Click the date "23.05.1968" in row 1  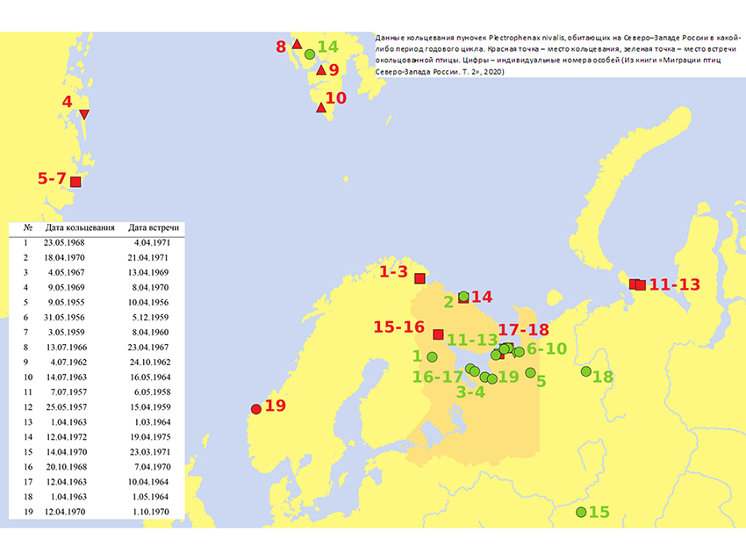[x=64, y=242]
